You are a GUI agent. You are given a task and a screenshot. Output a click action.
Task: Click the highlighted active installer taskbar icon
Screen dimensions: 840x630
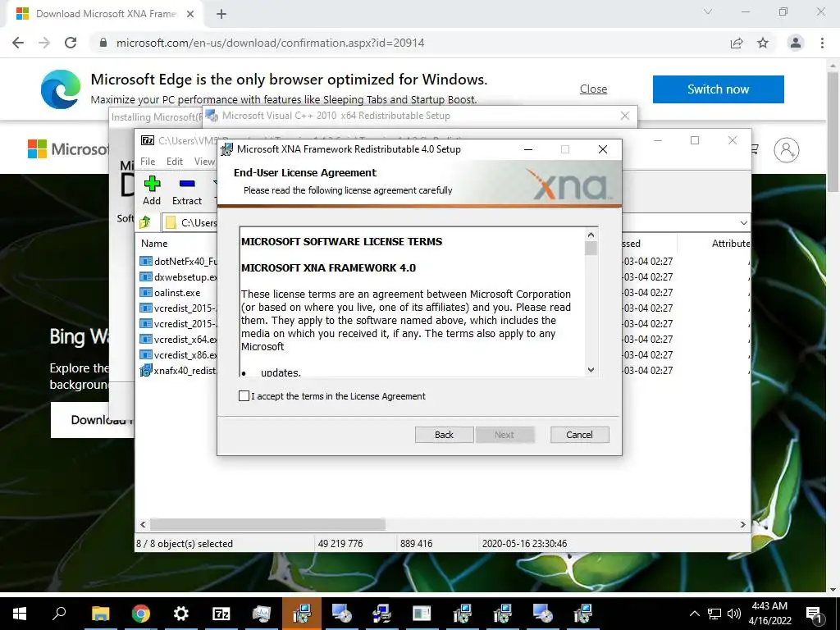pyautogui.click(x=302, y=614)
